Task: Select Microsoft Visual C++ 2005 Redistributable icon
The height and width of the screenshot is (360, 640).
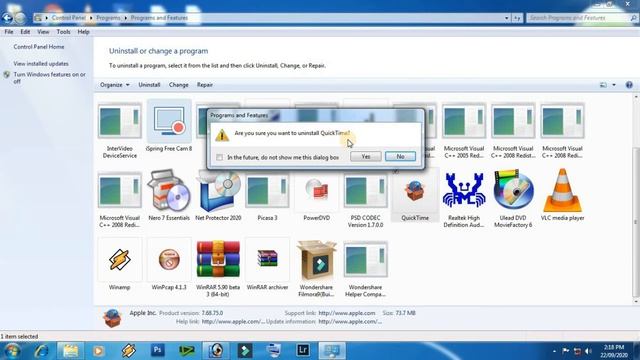Action: point(464,121)
